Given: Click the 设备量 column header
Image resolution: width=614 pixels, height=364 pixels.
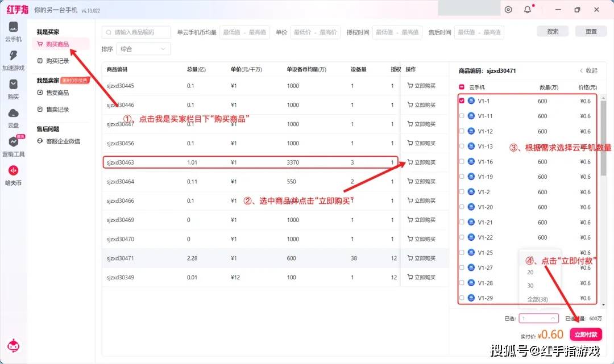Looking at the screenshot, I should pos(358,69).
